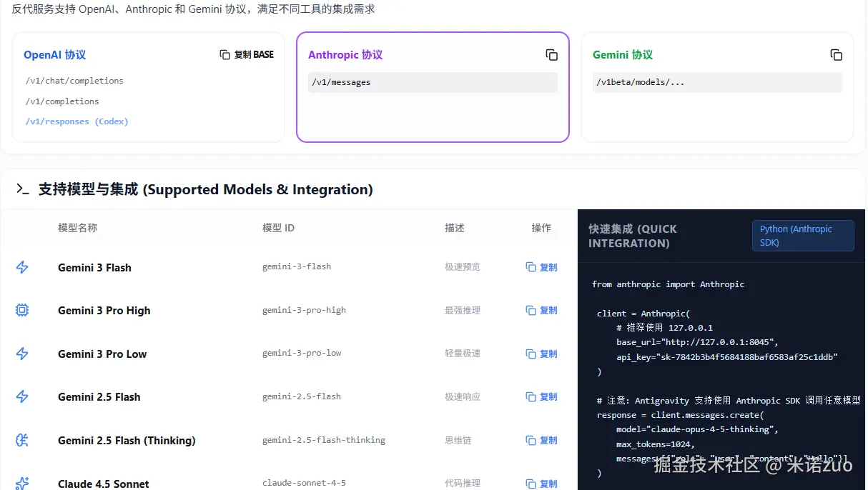The width and height of the screenshot is (868, 490).
Task: Click the model="claude-opus-4-5-thinking" code line
Action: (697, 429)
